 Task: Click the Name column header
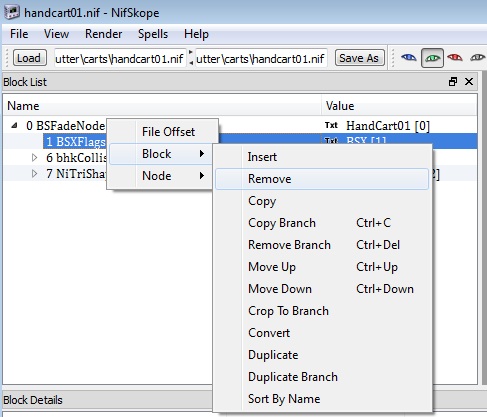point(162,106)
